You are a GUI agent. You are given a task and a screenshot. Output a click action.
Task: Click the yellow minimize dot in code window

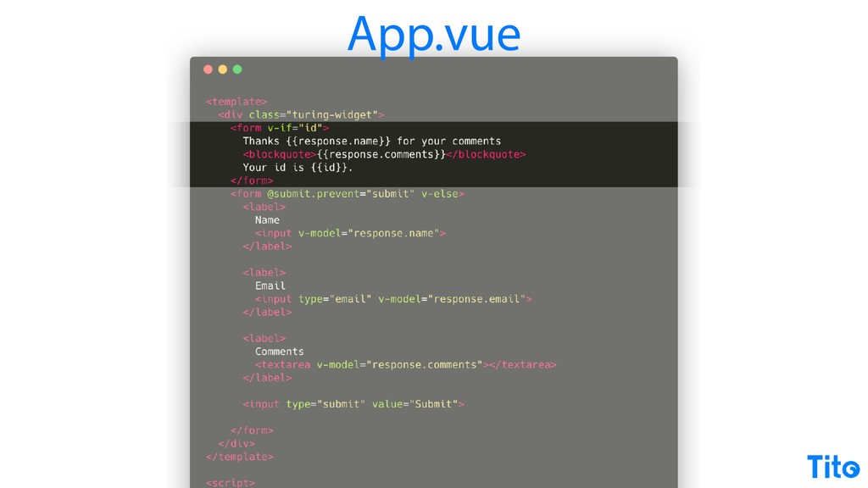[223, 69]
